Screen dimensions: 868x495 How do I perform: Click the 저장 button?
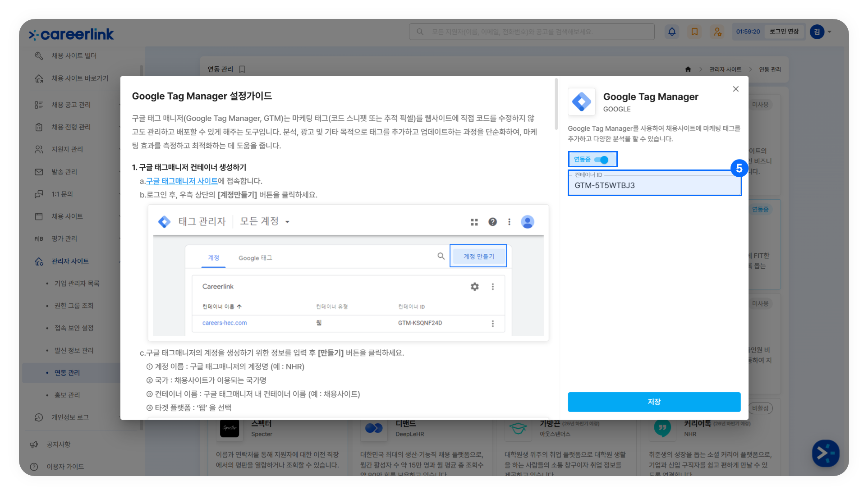pos(654,402)
